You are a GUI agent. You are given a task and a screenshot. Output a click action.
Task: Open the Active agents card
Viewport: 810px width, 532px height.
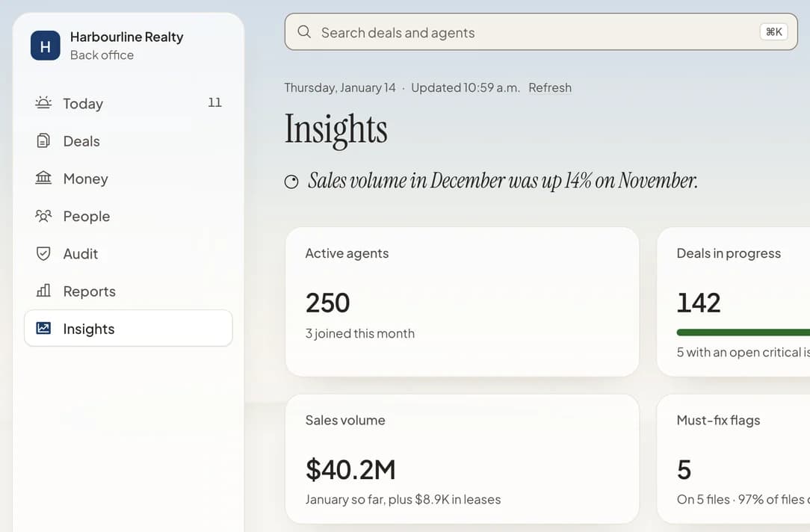click(x=463, y=302)
